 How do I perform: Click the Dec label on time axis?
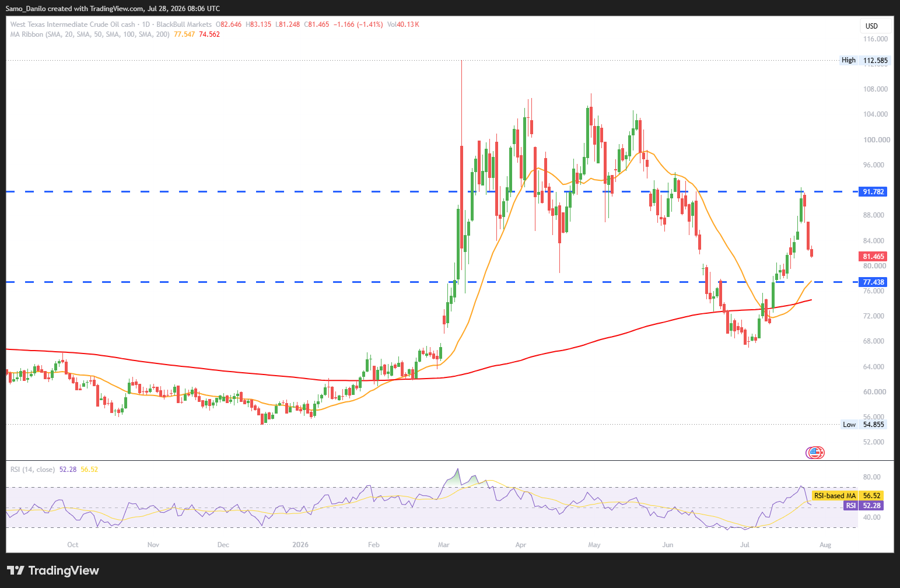[x=223, y=545]
